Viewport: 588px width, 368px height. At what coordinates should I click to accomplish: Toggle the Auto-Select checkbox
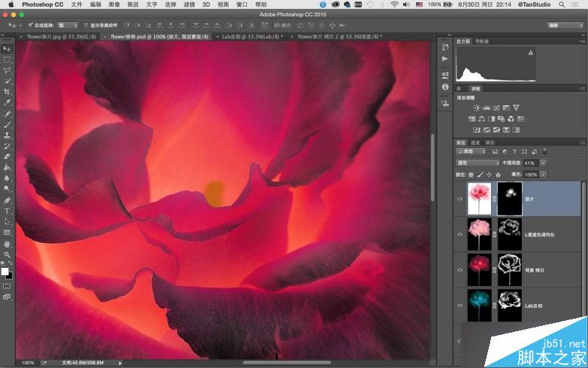point(31,25)
